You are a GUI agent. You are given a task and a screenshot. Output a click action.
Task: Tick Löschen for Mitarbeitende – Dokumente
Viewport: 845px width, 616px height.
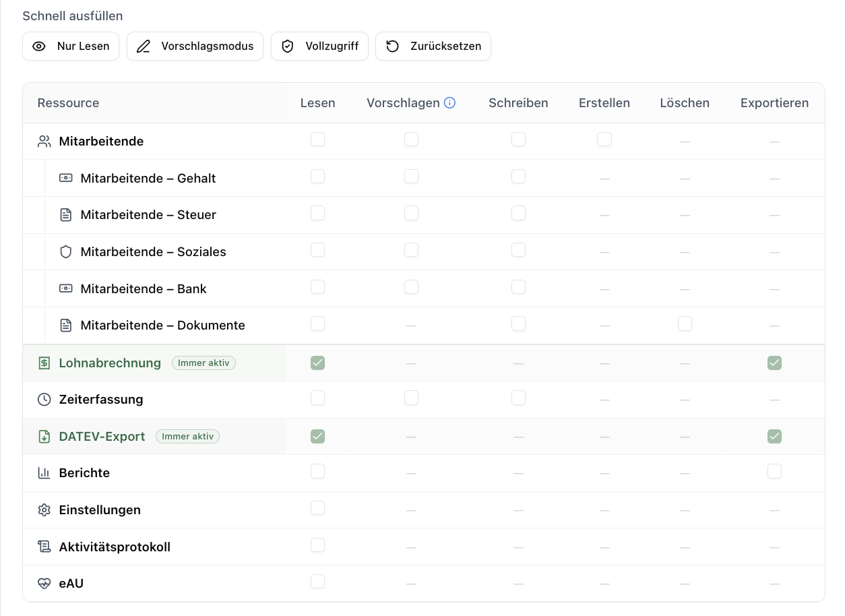[x=685, y=324]
